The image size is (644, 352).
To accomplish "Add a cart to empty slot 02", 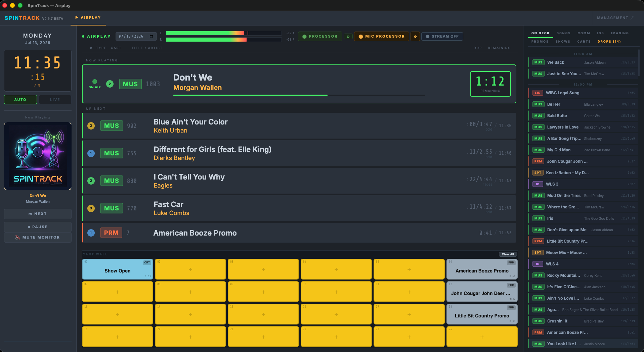I will pyautogui.click(x=190, y=269).
